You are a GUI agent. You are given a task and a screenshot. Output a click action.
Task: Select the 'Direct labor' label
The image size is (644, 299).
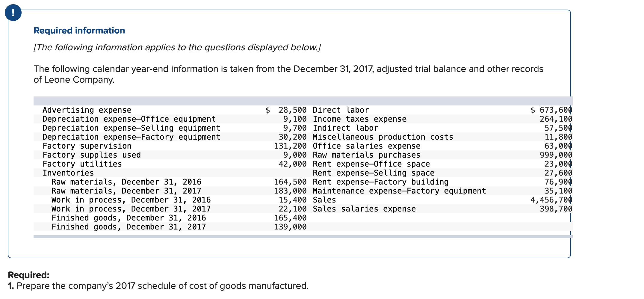click(x=341, y=110)
